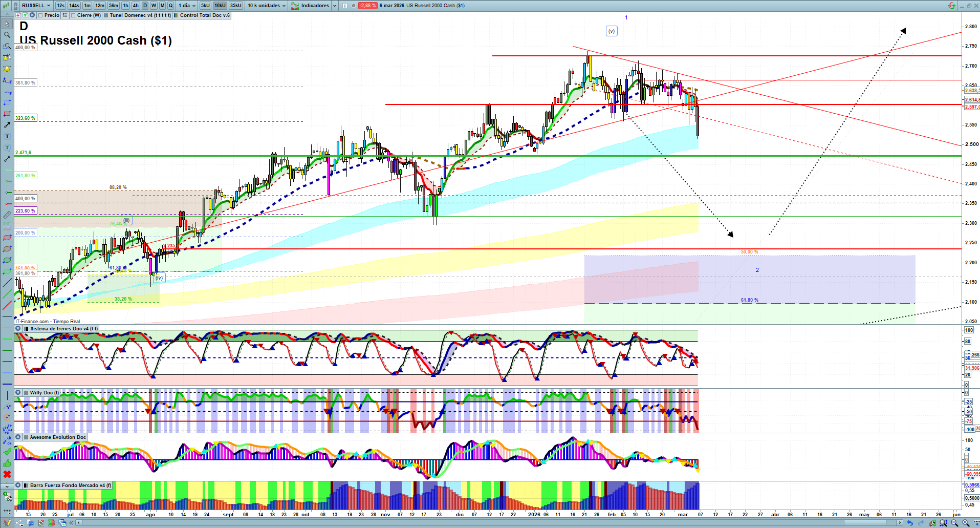980x528 pixels.
Task: Open the '10 k unidades' dropdown
Action: [267, 6]
